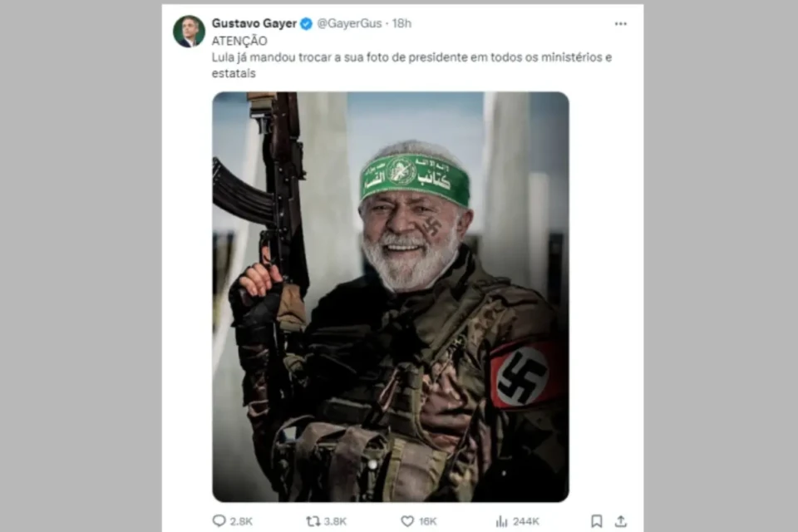Open the three-dot More menu
Viewport: 798px width, 532px height.
pos(621,24)
